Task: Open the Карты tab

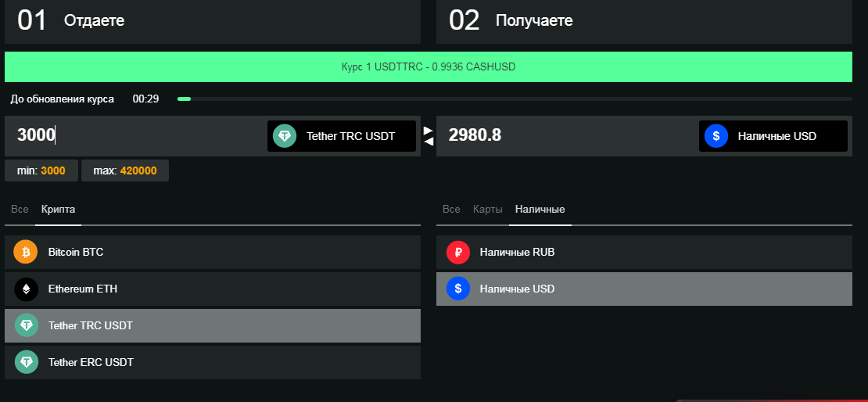Action: tap(488, 210)
